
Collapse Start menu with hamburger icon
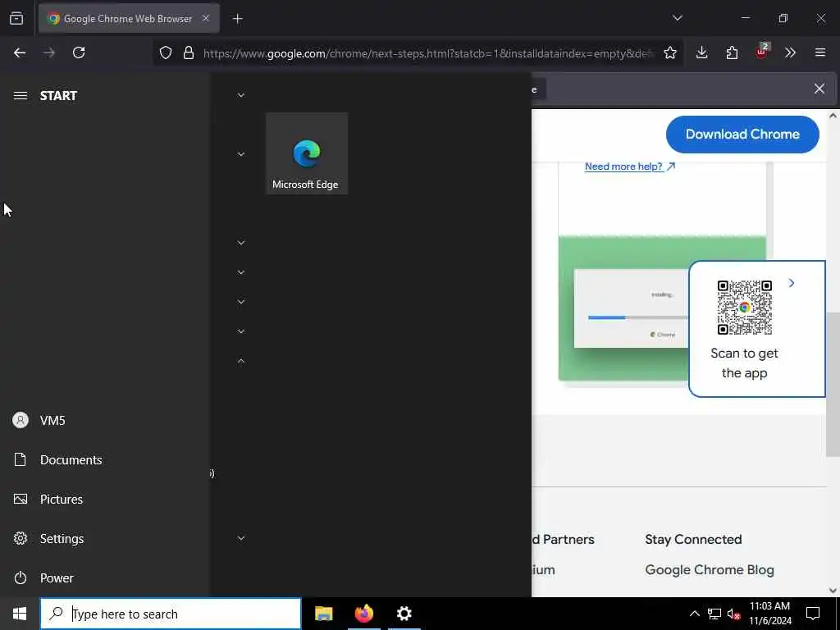click(x=21, y=95)
